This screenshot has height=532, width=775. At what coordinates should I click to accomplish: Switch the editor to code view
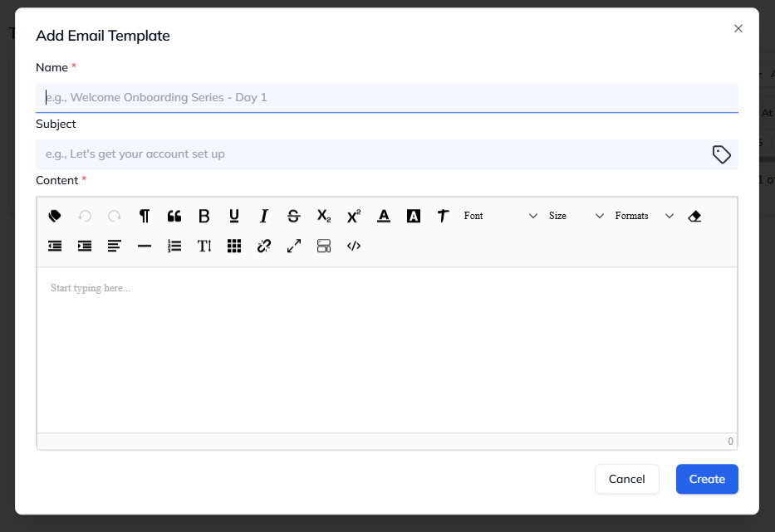(353, 246)
